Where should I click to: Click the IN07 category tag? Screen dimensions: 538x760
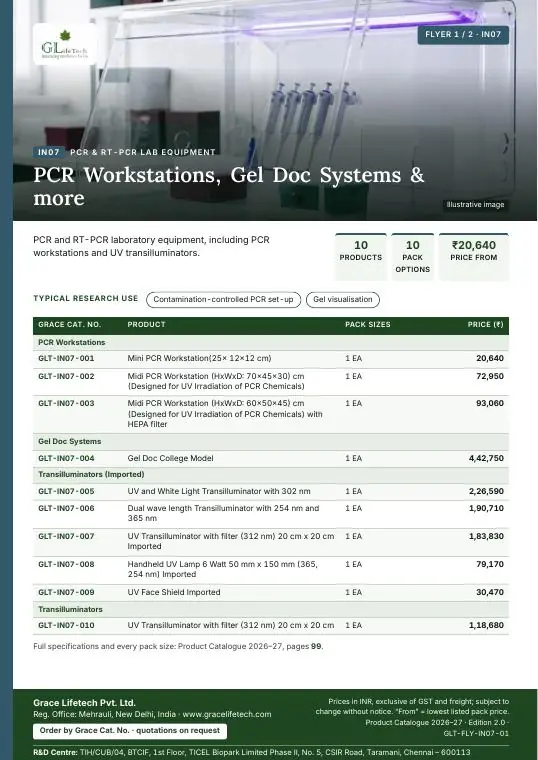49,152
